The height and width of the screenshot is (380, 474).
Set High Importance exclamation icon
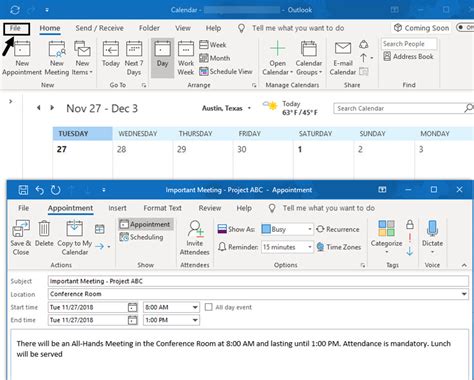[410, 238]
